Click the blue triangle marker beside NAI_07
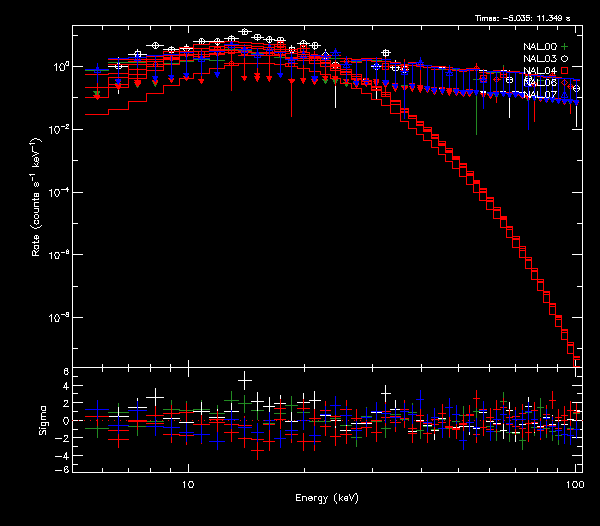 click(x=565, y=95)
